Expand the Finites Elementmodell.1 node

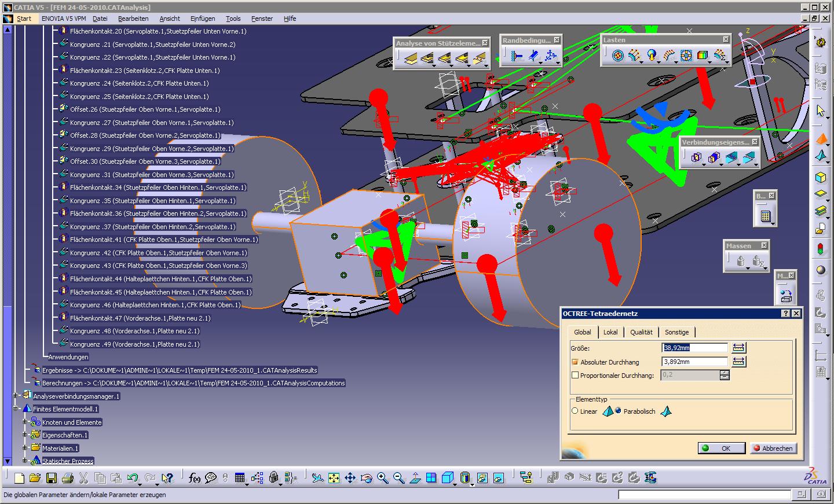tap(16, 409)
